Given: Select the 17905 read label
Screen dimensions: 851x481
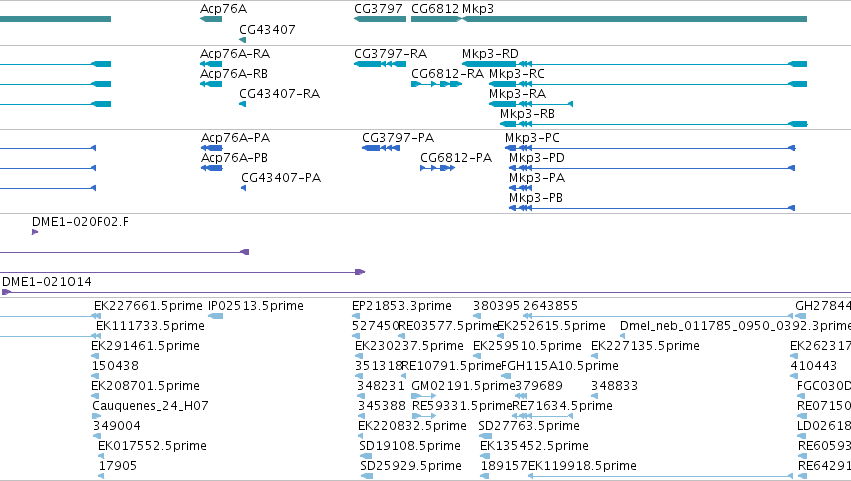Looking at the screenshot, I should pos(118,467).
